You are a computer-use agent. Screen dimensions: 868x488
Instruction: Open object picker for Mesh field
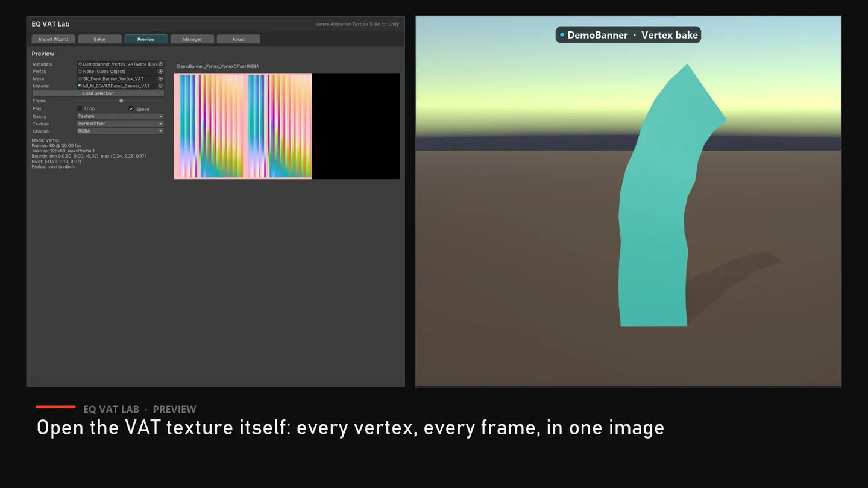point(161,79)
